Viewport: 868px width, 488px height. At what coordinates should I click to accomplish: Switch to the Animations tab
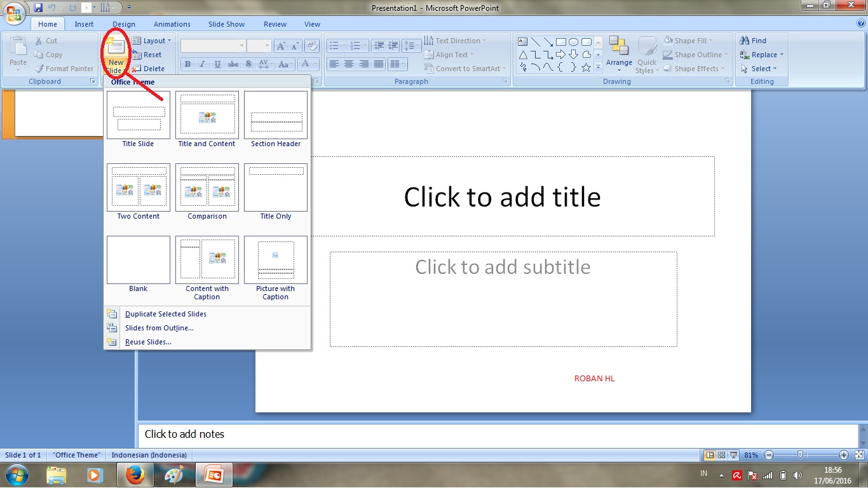pos(172,24)
